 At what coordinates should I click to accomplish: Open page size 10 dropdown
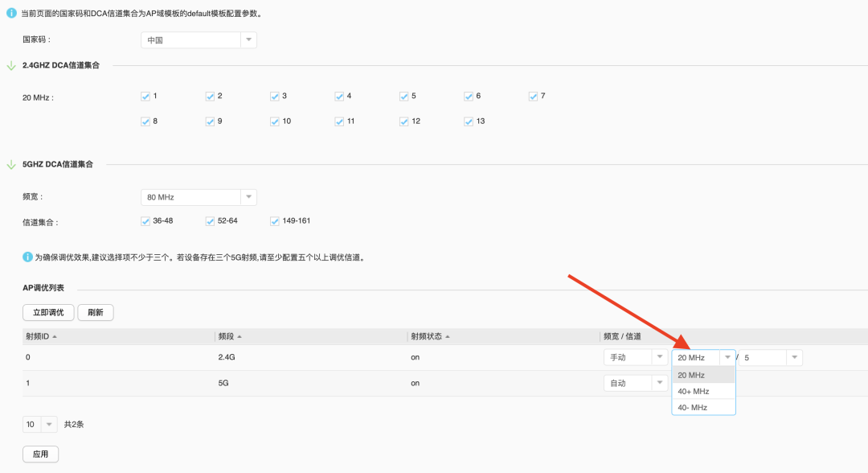[x=40, y=424]
